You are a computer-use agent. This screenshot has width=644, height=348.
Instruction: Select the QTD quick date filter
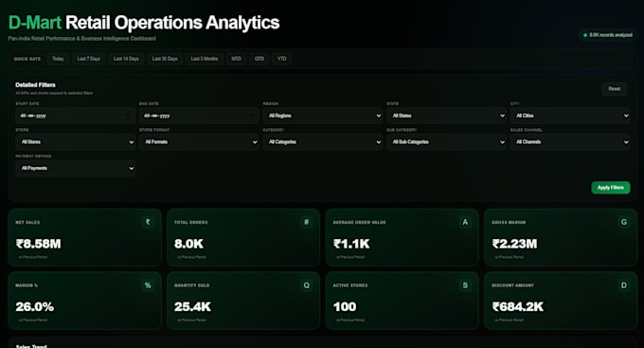pyautogui.click(x=259, y=59)
